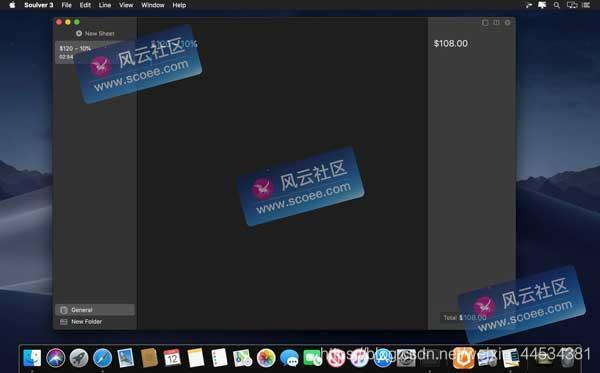Open the Help menu

tap(179, 5)
